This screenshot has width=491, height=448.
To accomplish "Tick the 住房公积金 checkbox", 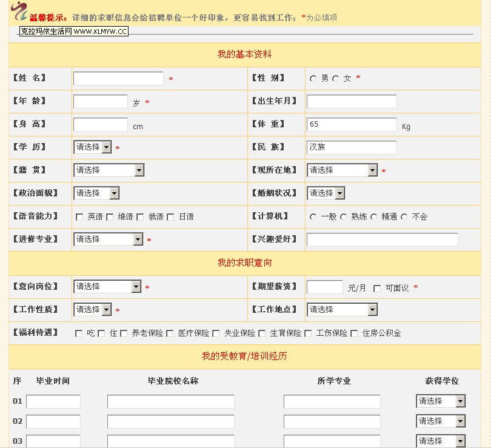I will coord(354,333).
